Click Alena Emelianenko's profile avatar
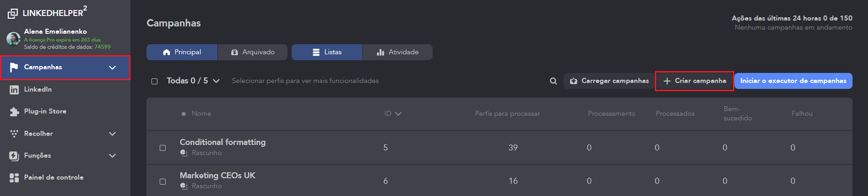 coord(13,39)
